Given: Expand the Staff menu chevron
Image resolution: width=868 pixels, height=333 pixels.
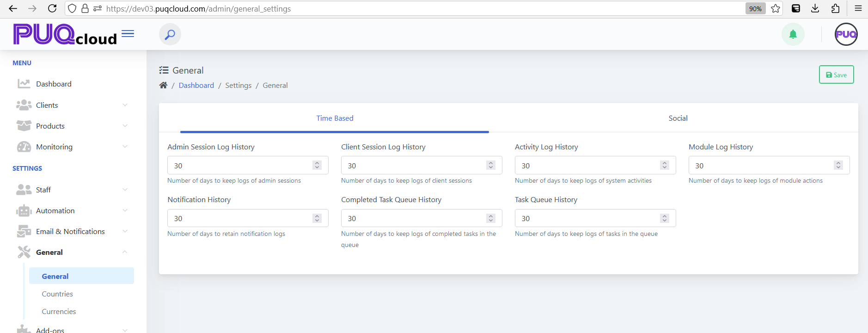Looking at the screenshot, I should point(125,190).
